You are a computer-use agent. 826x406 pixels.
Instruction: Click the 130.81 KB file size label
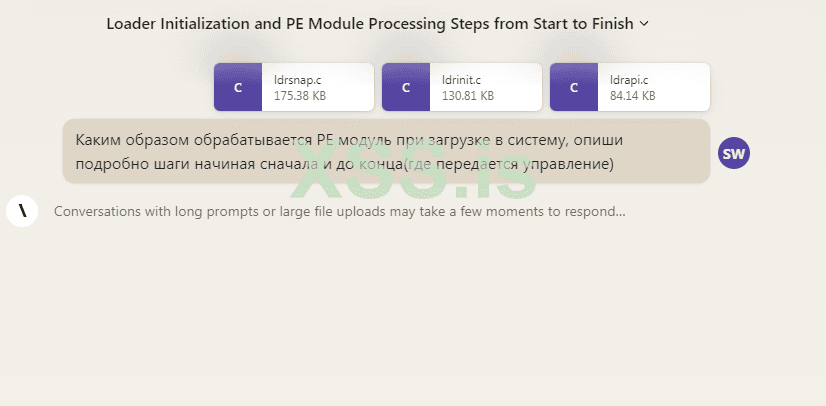tap(467, 96)
